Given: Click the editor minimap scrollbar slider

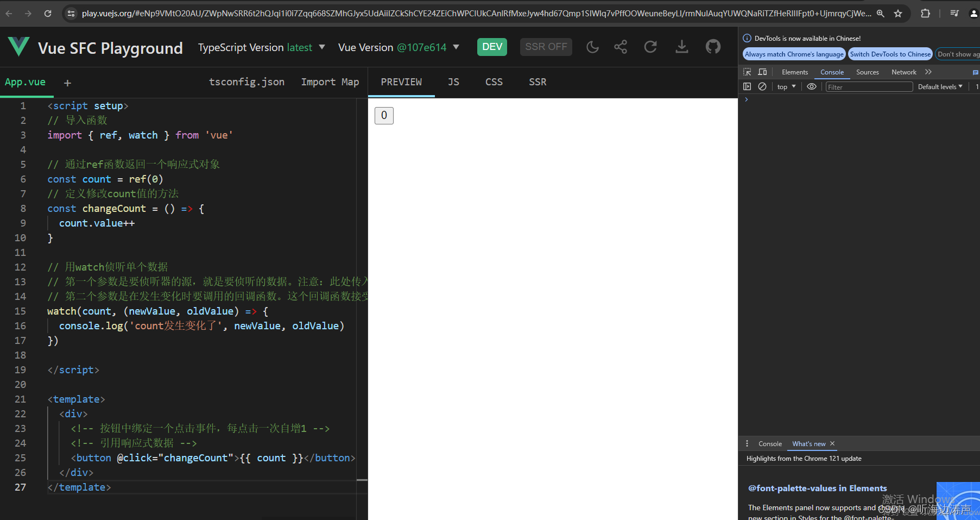Looking at the screenshot, I should (362, 480).
